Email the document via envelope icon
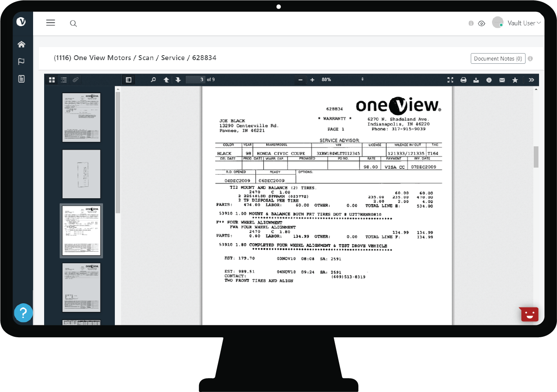This screenshot has height=392, width=557. click(x=502, y=80)
